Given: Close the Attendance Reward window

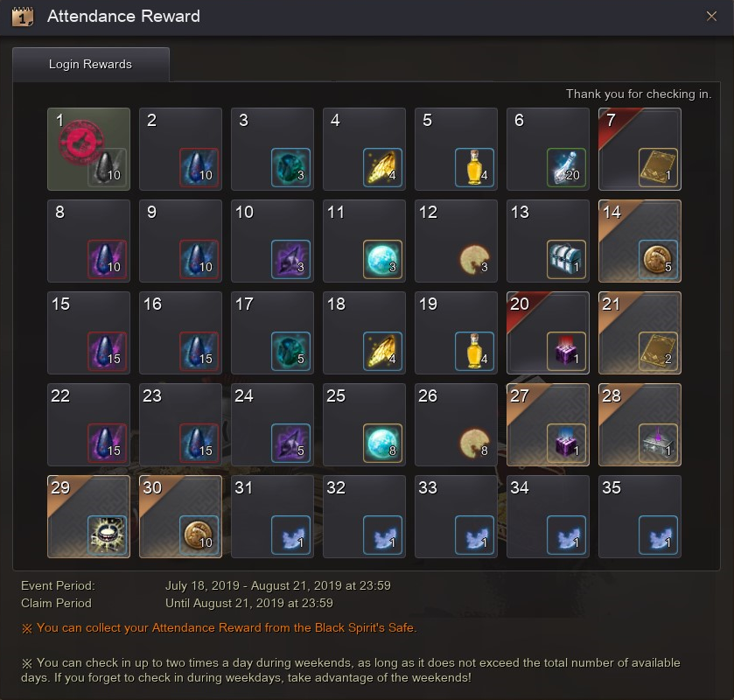Looking at the screenshot, I should point(711,17).
